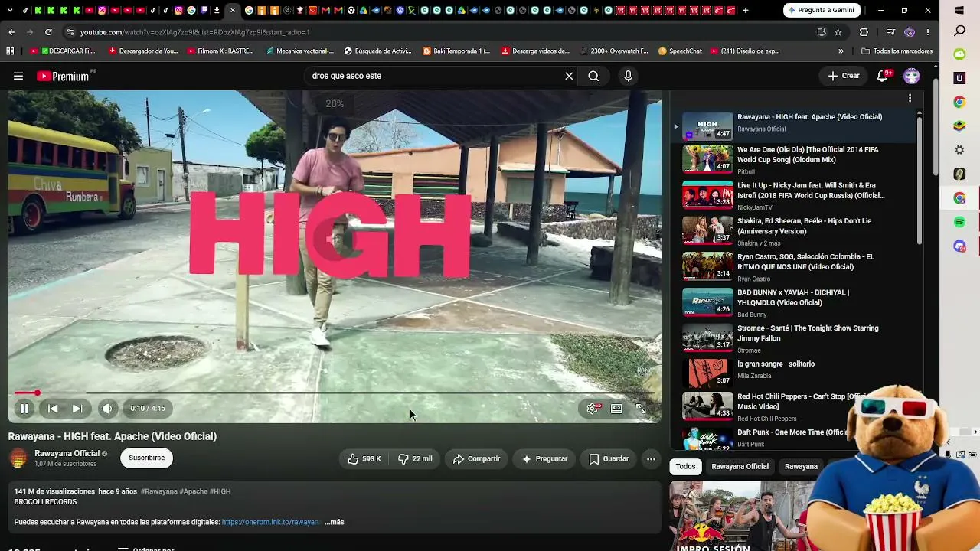This screenshot has width=980, height=551.
Task: Open Windows search from the taskbar
Action: [960, 31]
